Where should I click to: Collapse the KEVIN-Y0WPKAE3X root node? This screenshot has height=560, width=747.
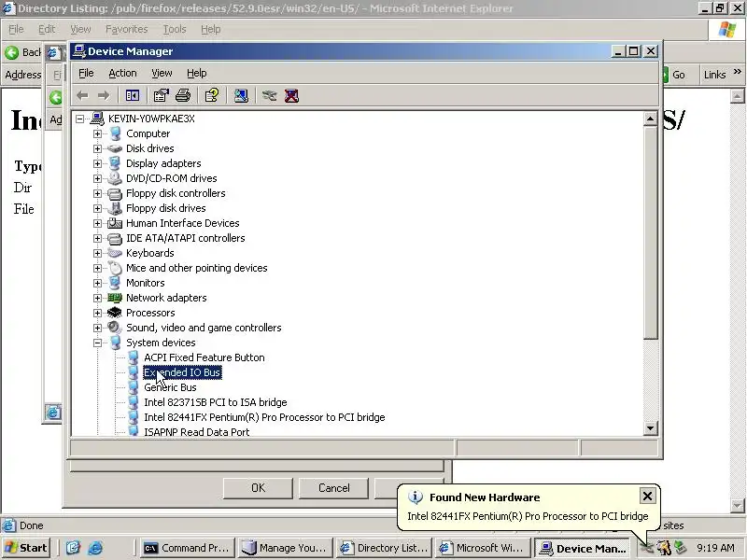(x=79, y=119)
